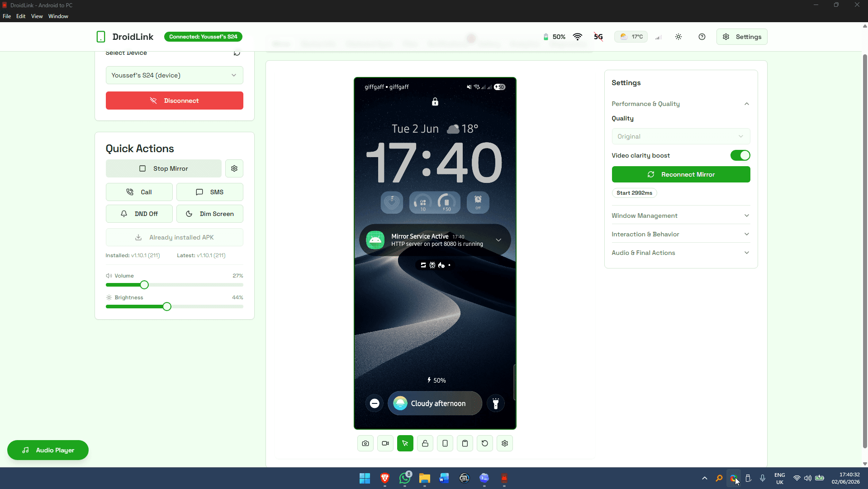Tap the heart health widget on phone

coord(392,202)
